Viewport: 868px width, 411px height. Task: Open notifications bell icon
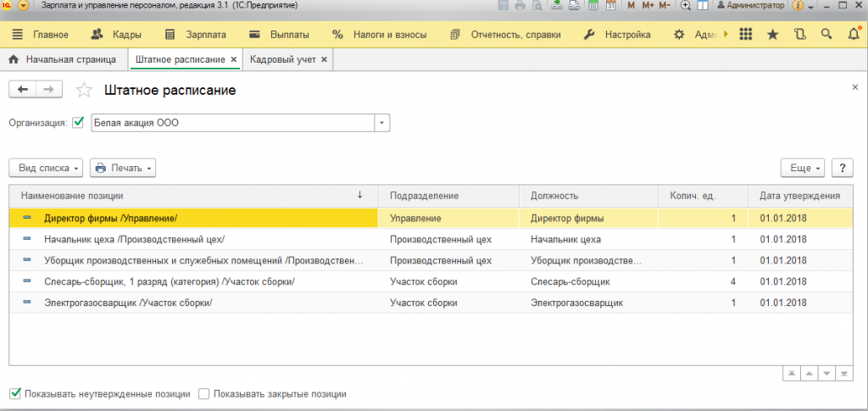(x=854, y=35)
